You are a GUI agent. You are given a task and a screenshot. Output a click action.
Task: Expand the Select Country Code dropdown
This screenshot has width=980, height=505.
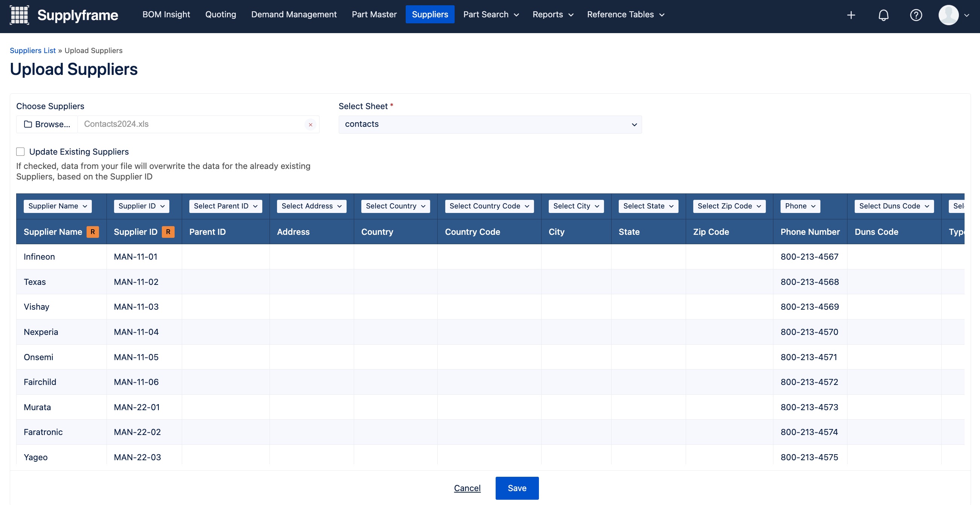coord(489,206)
